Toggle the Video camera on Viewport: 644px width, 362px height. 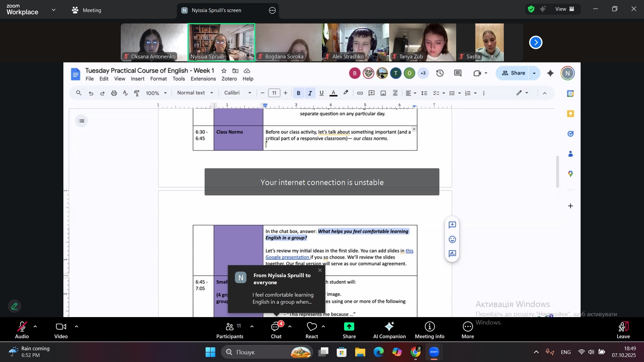[61, 329]
